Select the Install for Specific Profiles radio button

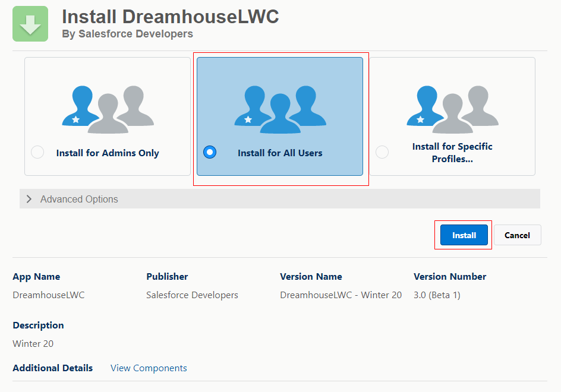pos(382,152)
